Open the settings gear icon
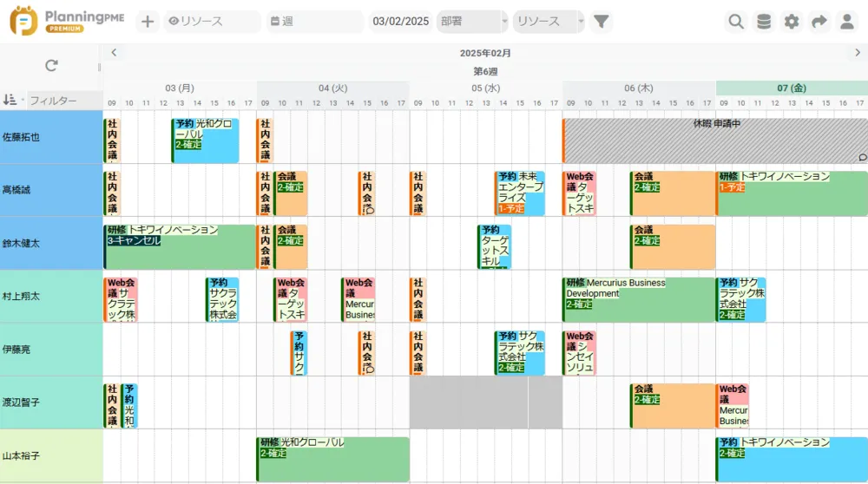The image size is (868, 484). coord(792,22)
